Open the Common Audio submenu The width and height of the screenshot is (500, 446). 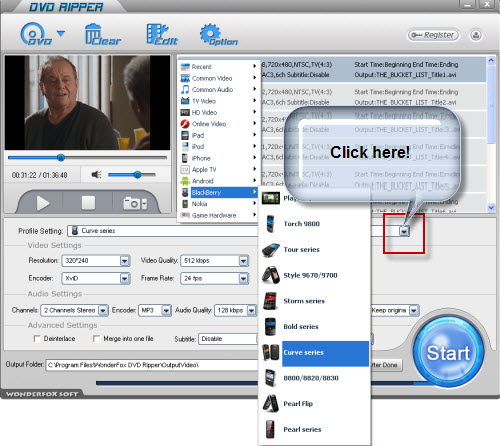tap(218, 90)
